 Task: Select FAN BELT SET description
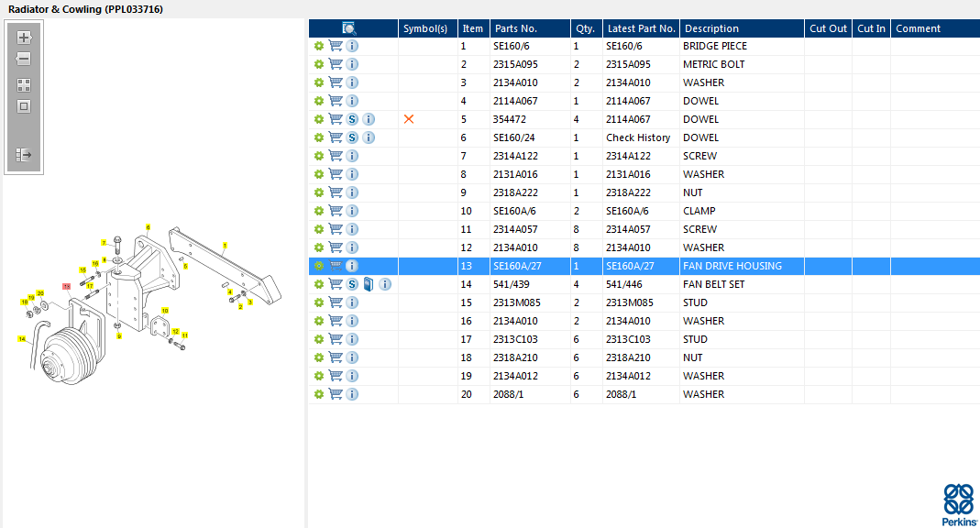714,284
